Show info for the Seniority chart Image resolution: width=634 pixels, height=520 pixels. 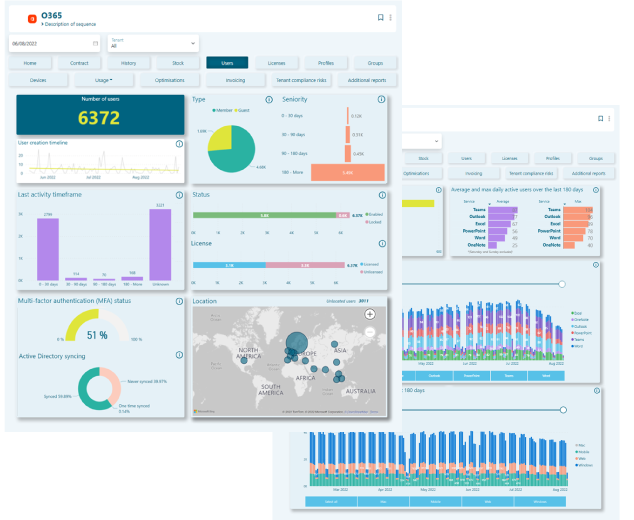[x=381, y=99]
